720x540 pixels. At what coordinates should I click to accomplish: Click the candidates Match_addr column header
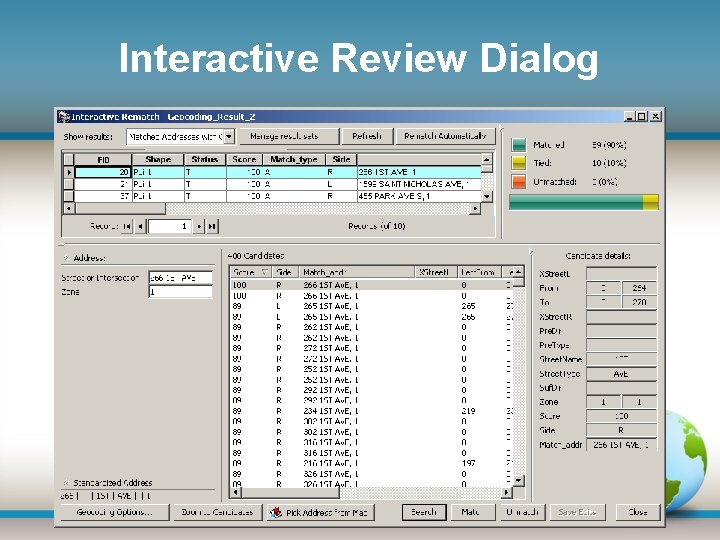click(x=357, y=272)
